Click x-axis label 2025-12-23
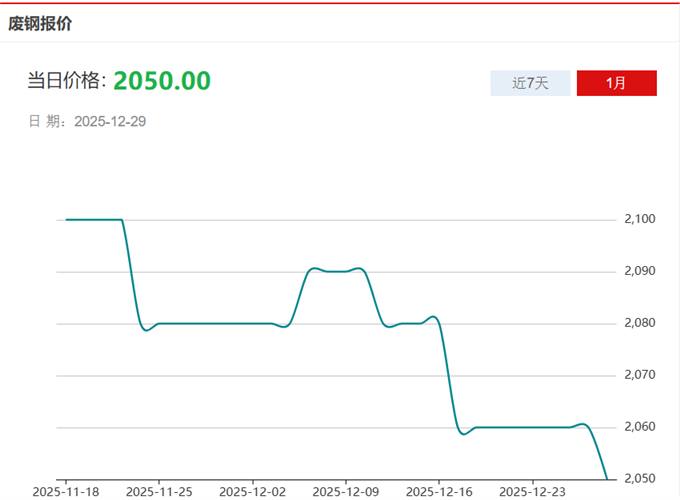 click(531, 491)
